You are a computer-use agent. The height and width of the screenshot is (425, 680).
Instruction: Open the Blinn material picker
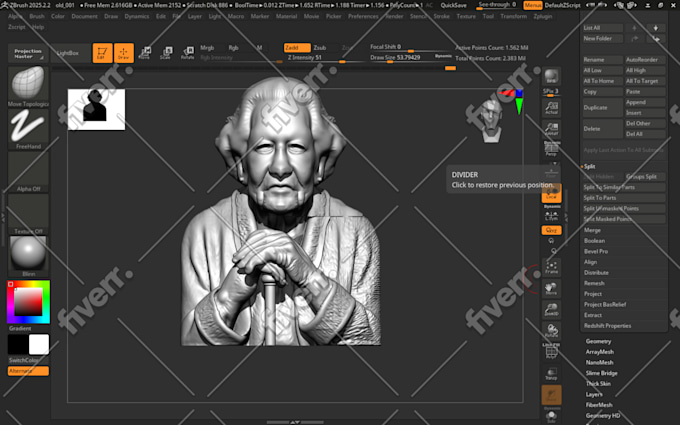pos(28,254)
